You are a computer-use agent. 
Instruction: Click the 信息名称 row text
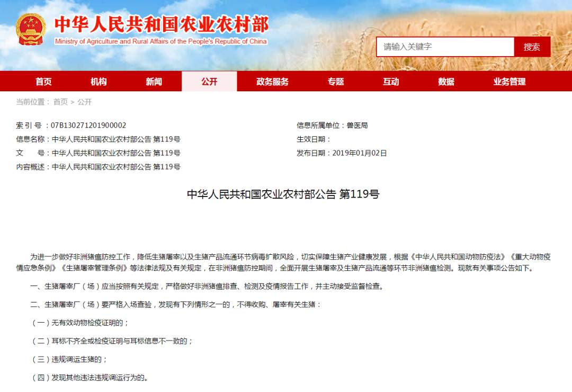click(x=98, y=139)
